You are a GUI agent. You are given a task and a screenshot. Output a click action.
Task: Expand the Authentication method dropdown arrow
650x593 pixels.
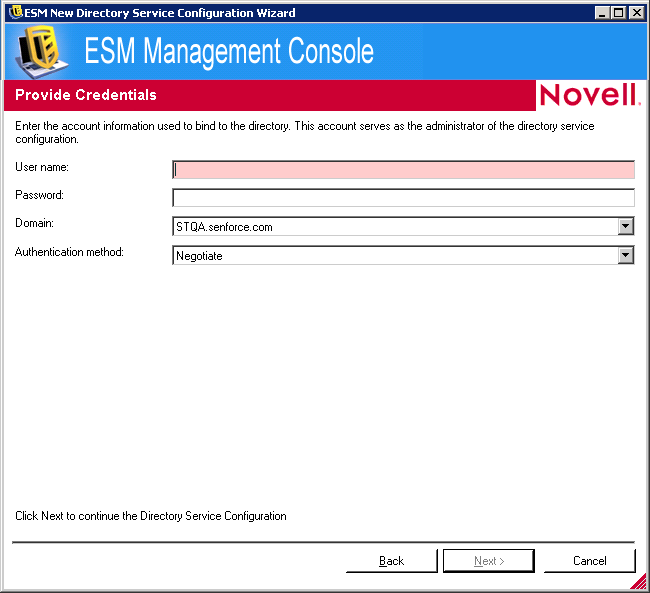(x=625, y=255)
